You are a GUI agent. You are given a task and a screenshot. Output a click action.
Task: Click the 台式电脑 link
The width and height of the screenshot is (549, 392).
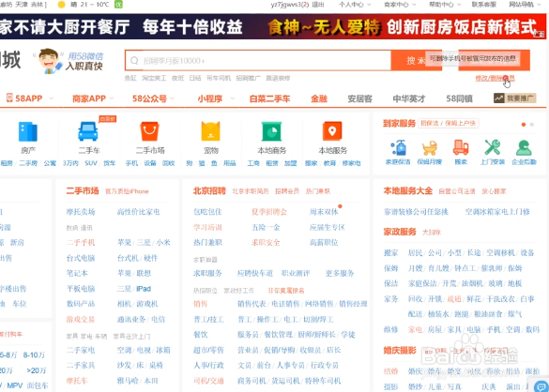81,258
